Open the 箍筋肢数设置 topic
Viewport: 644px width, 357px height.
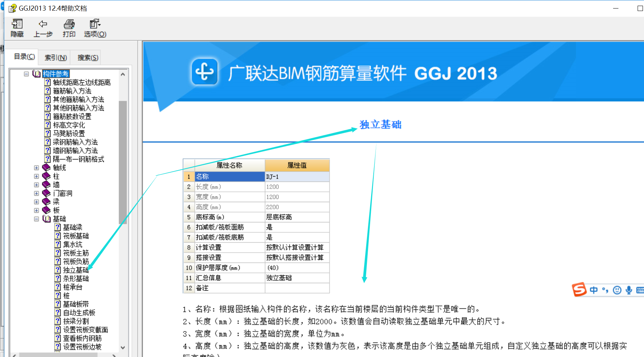pyautogui.click(x=72, y=117)
